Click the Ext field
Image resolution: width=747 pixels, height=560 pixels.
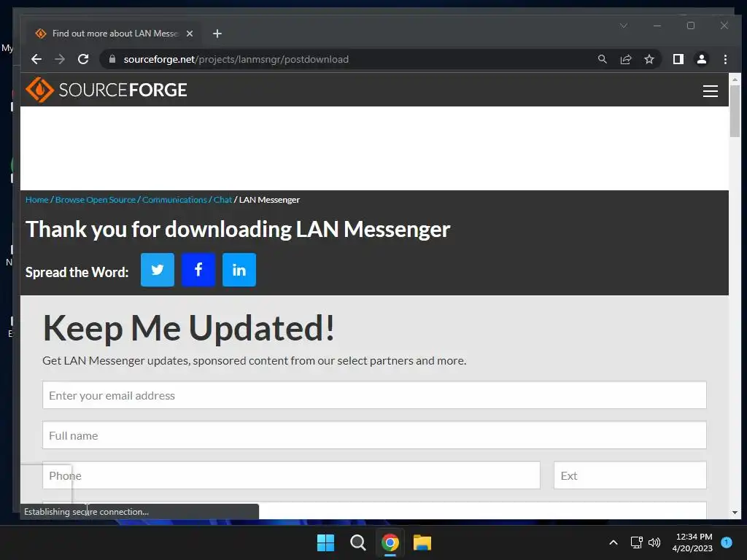[630, 475]
